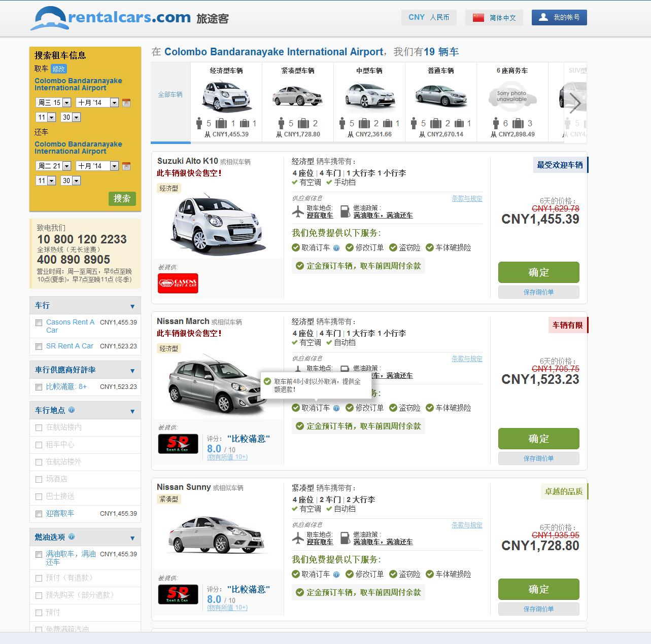Click info icon by Suzuki Alto 取消订车
651x644 pixels.
[336, 248]
